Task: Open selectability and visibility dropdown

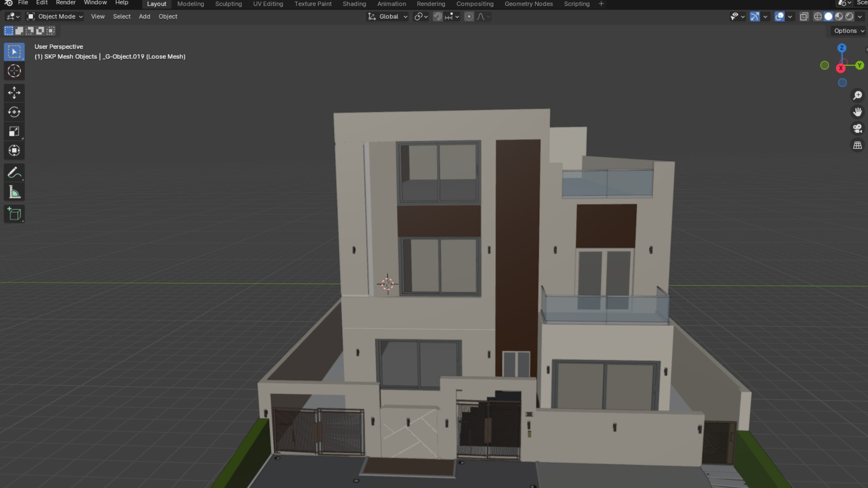Action: click(x=737, y=17)
